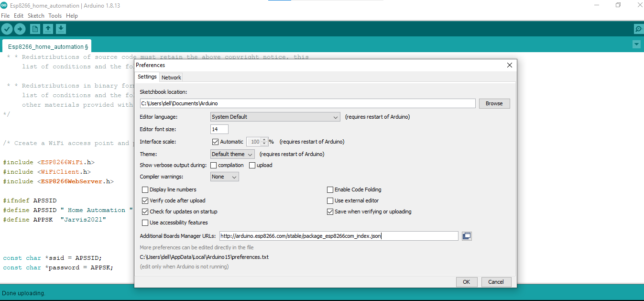Image resolution: width=644 pixels, height=301 pixels.
Task: Click the interface scale percent field
Action: [253, 142]
